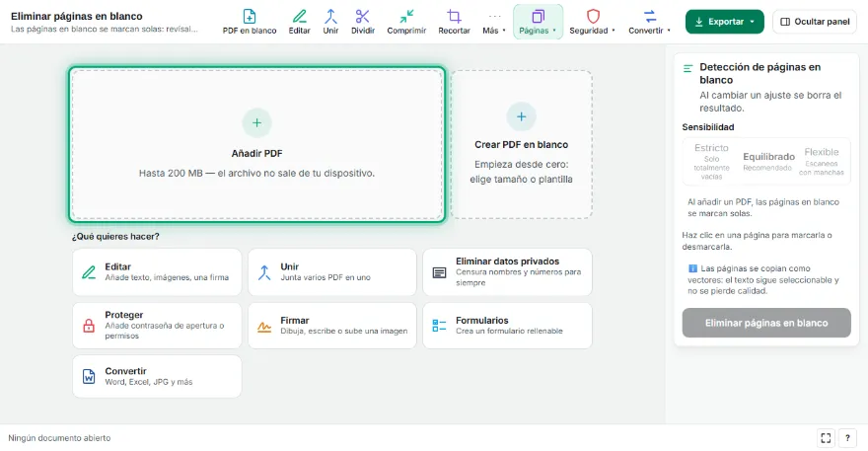Select the Recortar crop tool
The image size is (868, 451).
455,22
